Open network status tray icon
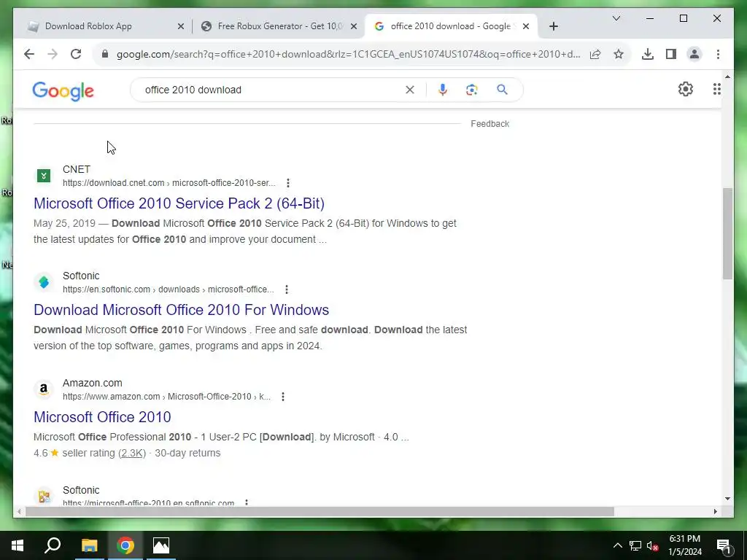The width and height of the screenshot is (747, 560). (x=635, y=545)
